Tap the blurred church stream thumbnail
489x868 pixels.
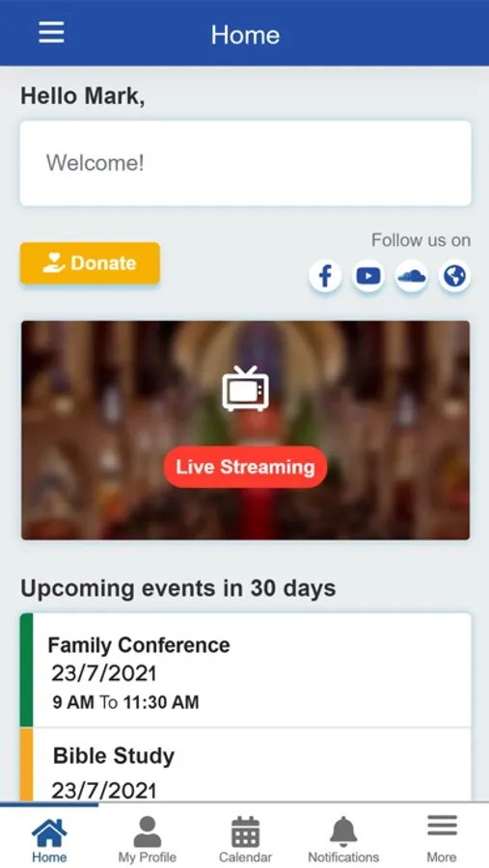245,430
